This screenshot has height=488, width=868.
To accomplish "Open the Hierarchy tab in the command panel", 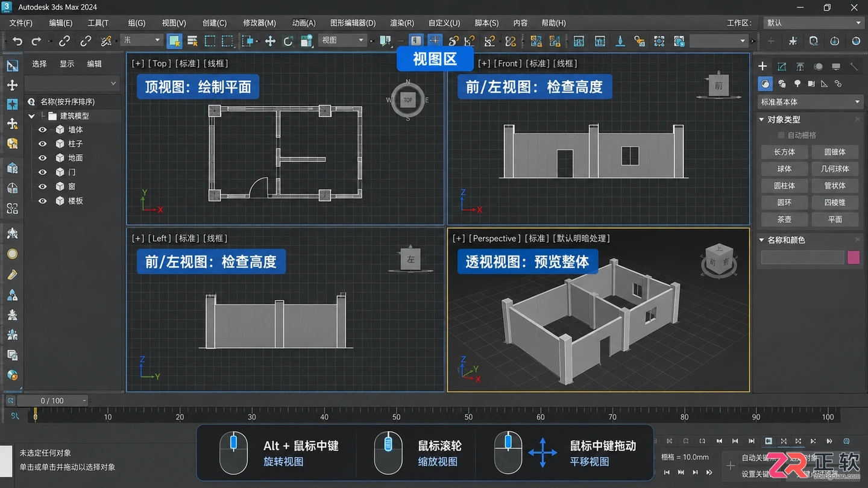I will tap(800, 66).
